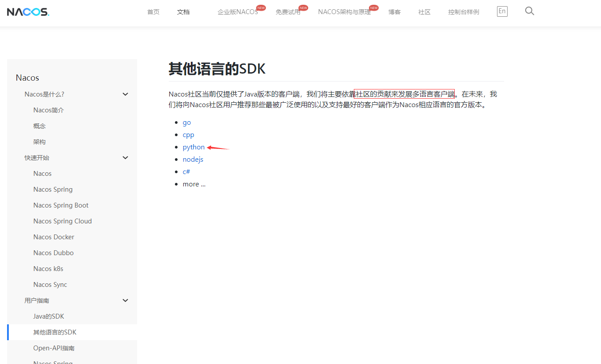
Task: Open 概念 in the sidebar
Action: (40, 126)
